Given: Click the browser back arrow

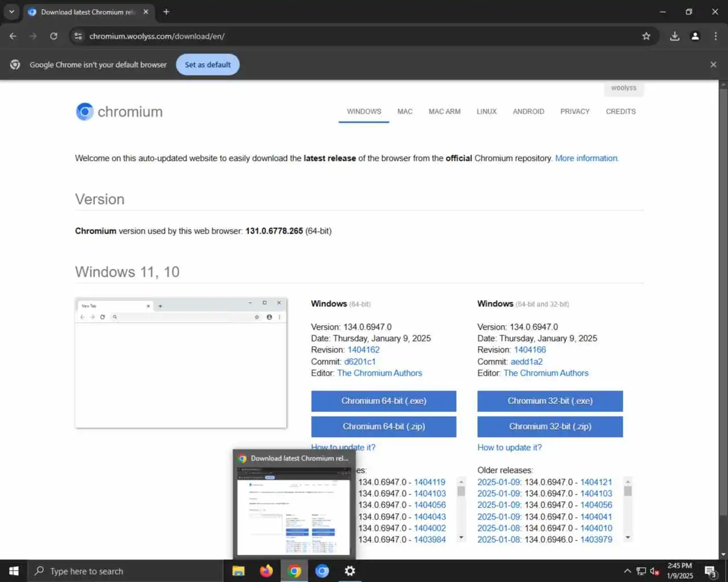Looking at the screenshot, I should [13, 36].
